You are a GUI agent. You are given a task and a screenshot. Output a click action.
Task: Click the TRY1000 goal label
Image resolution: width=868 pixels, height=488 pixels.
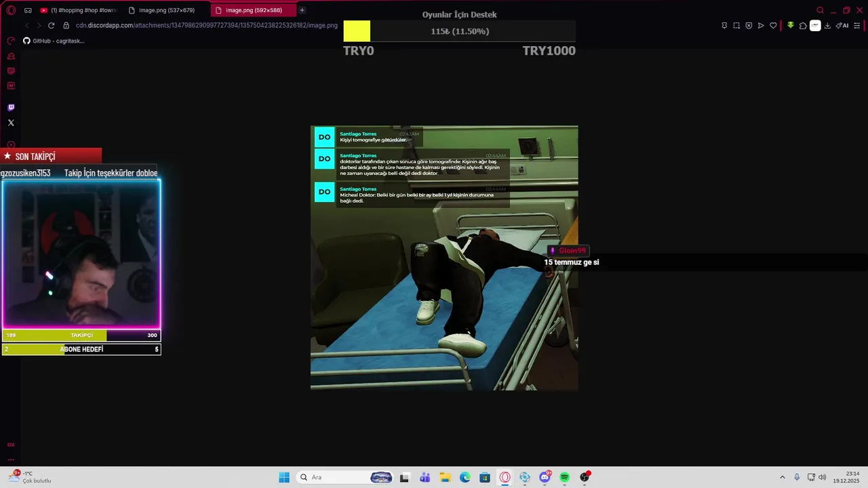pos(549,51)
